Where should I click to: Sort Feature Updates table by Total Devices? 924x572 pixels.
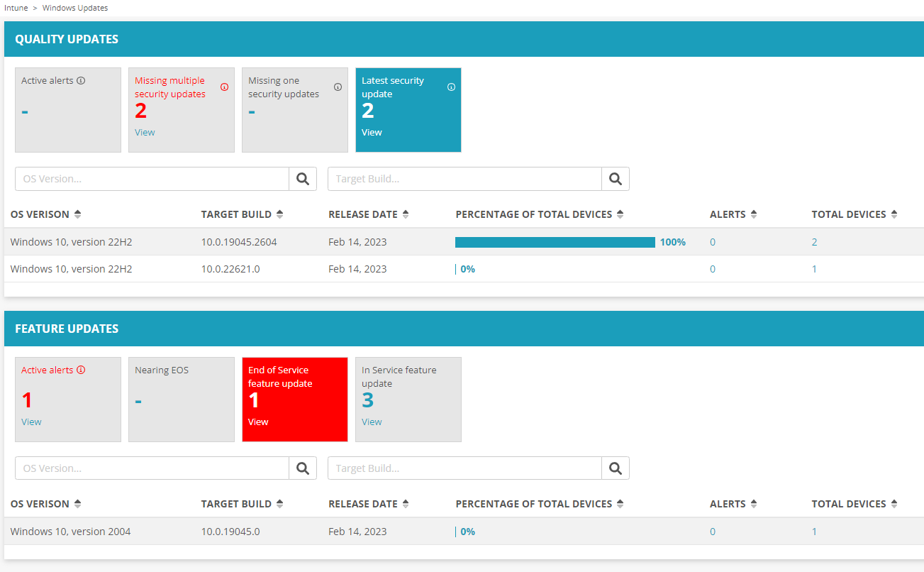pyautogui.click(x=894, y=504)
